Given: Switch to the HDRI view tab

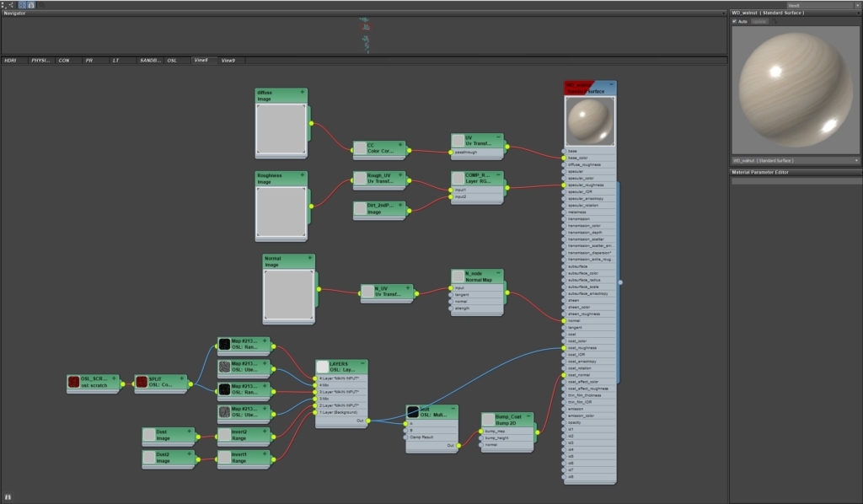Looking at the screenshot, I should (x=10, y=61).
